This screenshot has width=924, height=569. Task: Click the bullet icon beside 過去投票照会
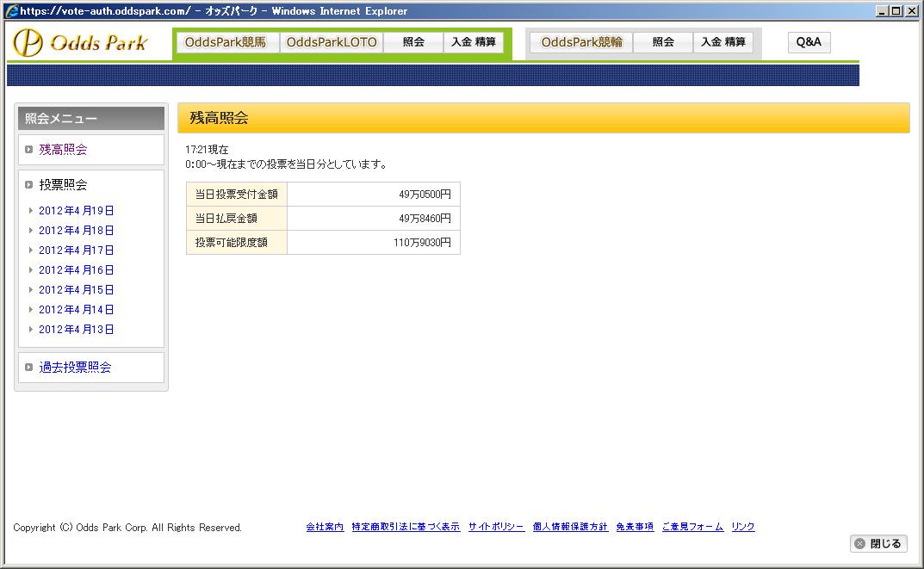click(x=28, y=368)
